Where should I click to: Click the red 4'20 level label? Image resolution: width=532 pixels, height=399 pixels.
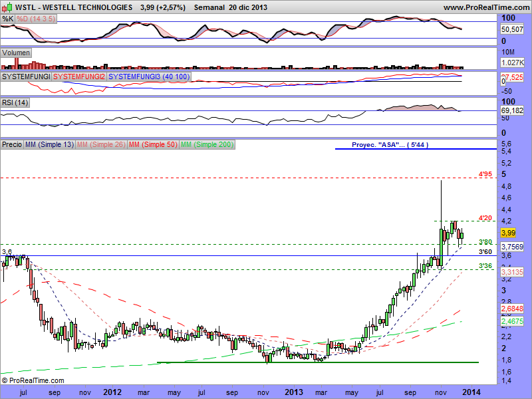485,218
